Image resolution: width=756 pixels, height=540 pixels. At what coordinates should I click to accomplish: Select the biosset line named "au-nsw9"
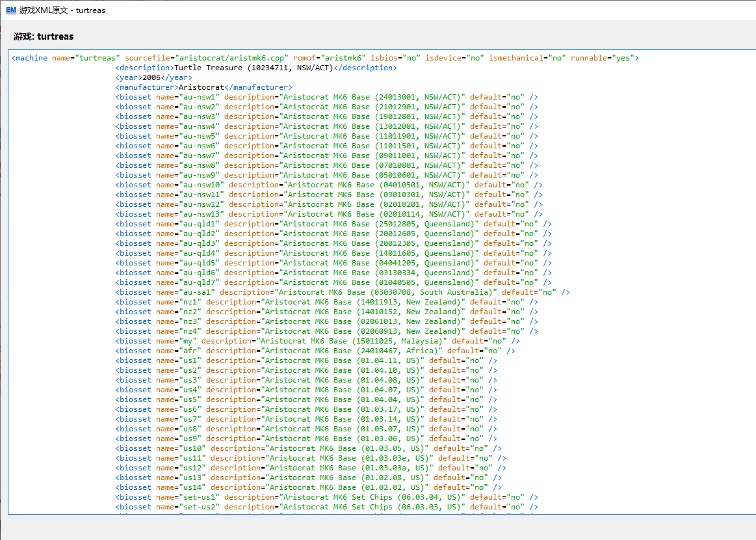pyautogui.click(x=327, y=175)
